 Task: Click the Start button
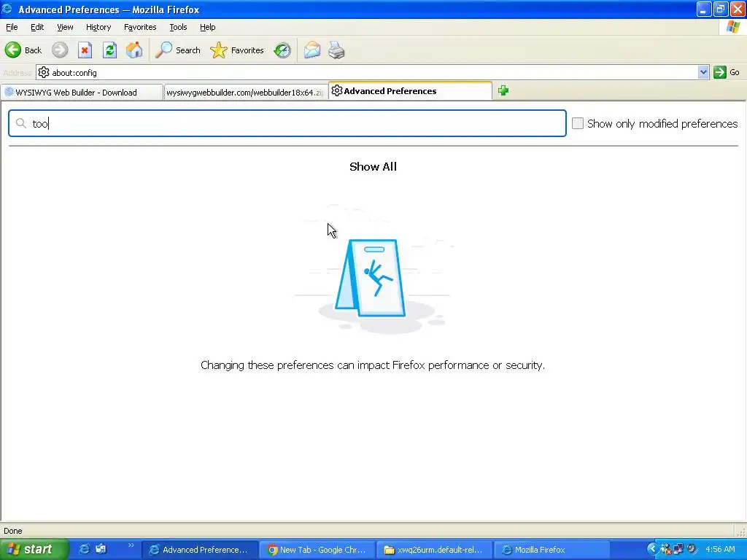point(34,549)
